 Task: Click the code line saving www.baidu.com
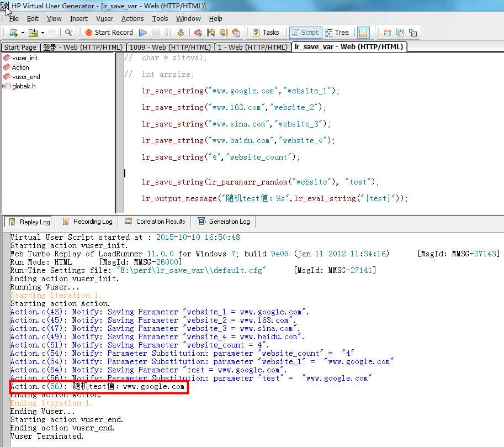coord(238,141)
